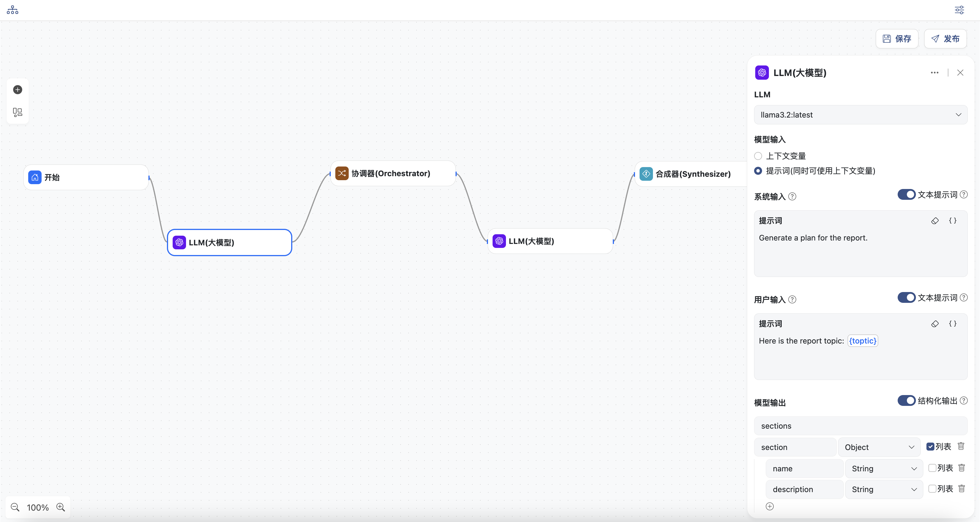Click the auto-layout icon in left toolbar
This screenshot has width=980, height=522.
click(17, 112)
